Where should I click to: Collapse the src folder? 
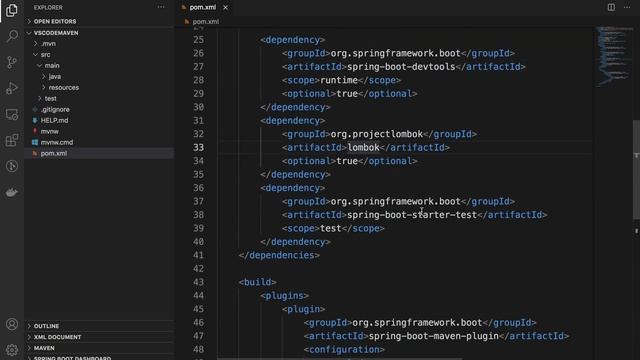tap(99, 55)
